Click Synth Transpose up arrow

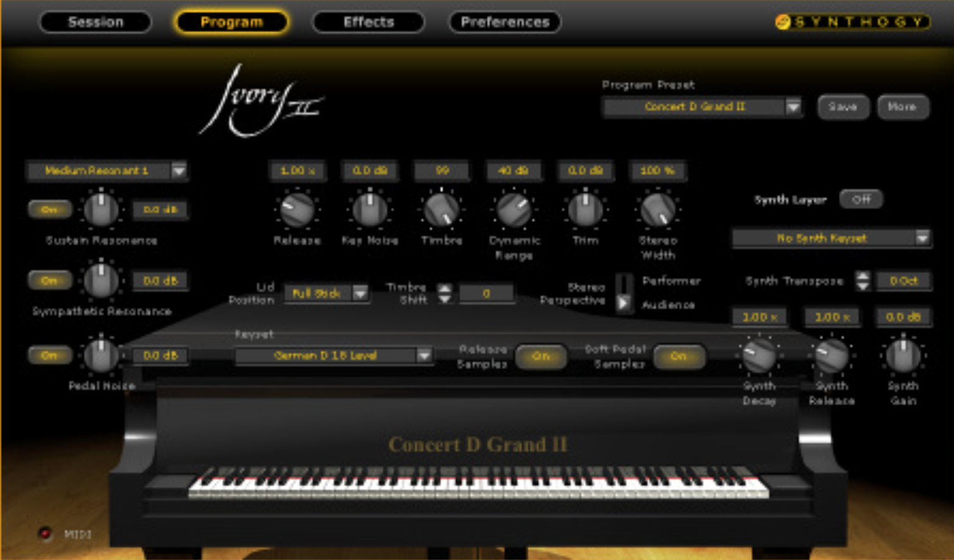[x=863, y=276]
